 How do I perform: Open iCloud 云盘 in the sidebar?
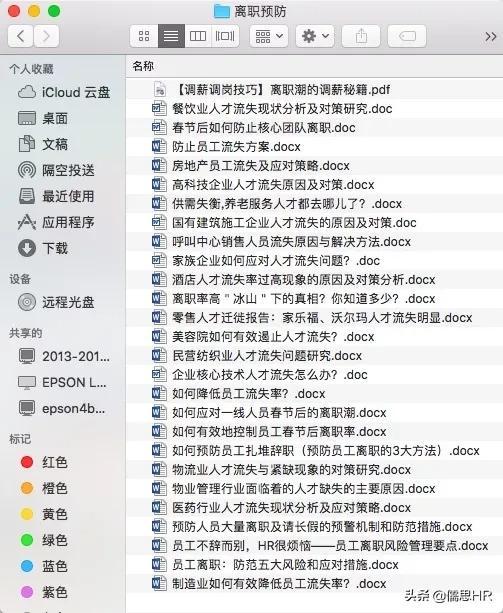click(64, 93)
